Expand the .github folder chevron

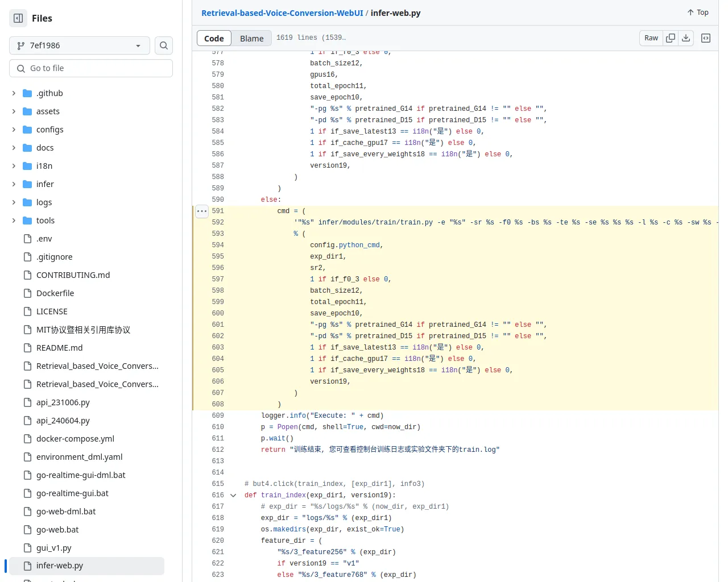[14, 93]
